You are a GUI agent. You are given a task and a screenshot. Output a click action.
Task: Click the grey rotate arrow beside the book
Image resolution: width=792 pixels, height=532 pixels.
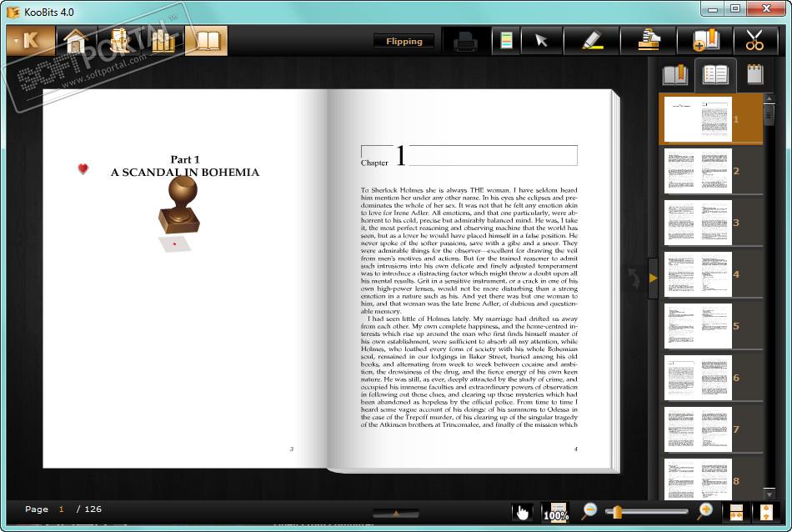coord(634,279)
